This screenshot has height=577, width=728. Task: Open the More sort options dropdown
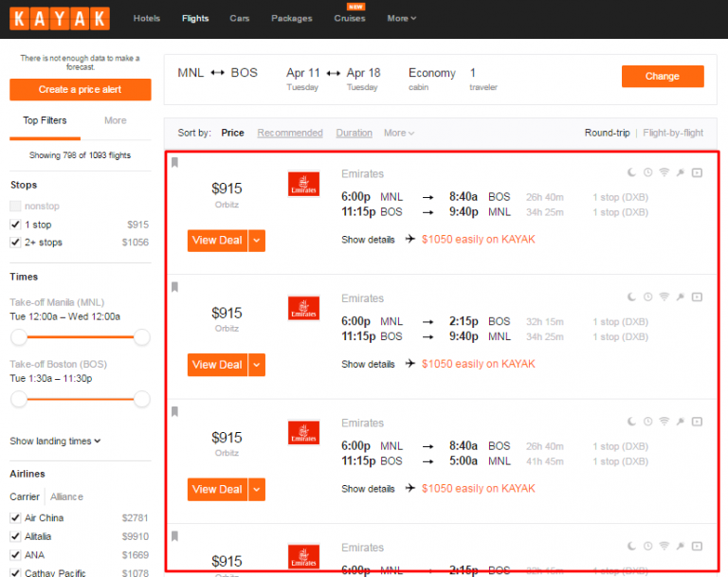399,133
